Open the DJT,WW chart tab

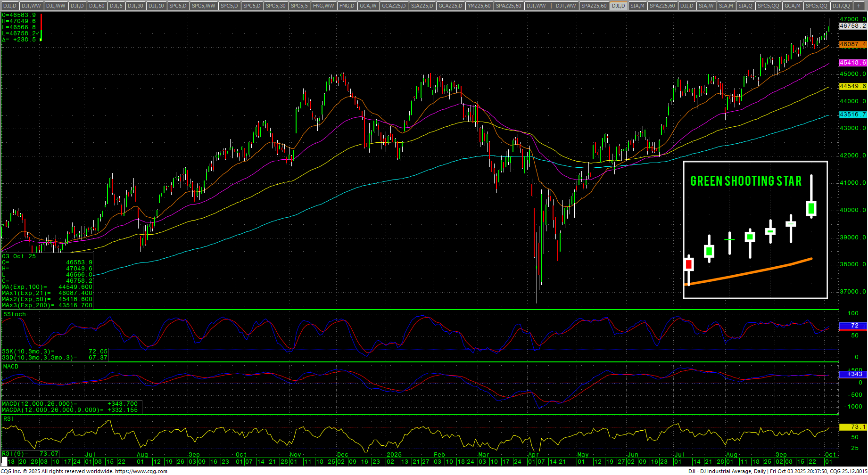tap(565, 6)
